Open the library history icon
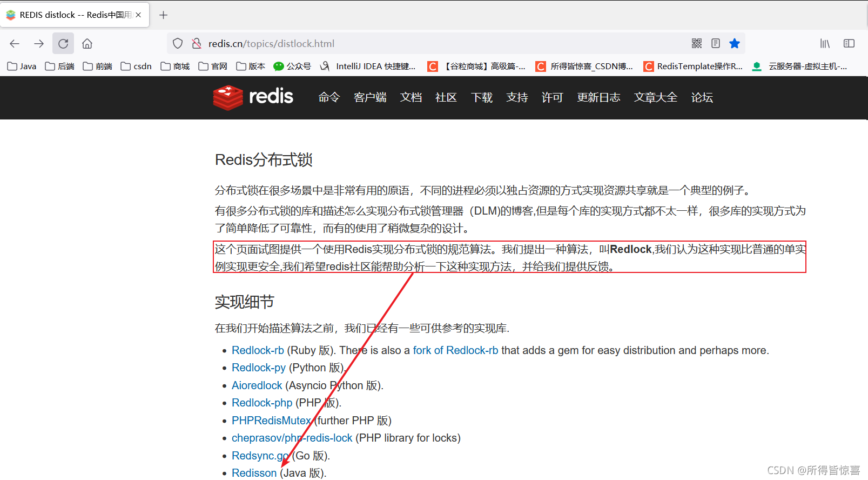Viewport: 868px width, 480px height. pyautogui.click(x=825, y=43)
